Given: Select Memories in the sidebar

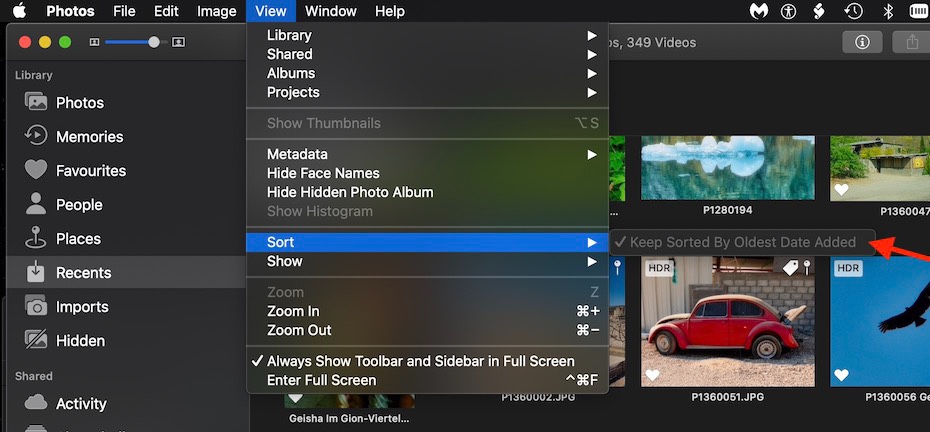Looking at the screenshot, I should coord(90,136).
